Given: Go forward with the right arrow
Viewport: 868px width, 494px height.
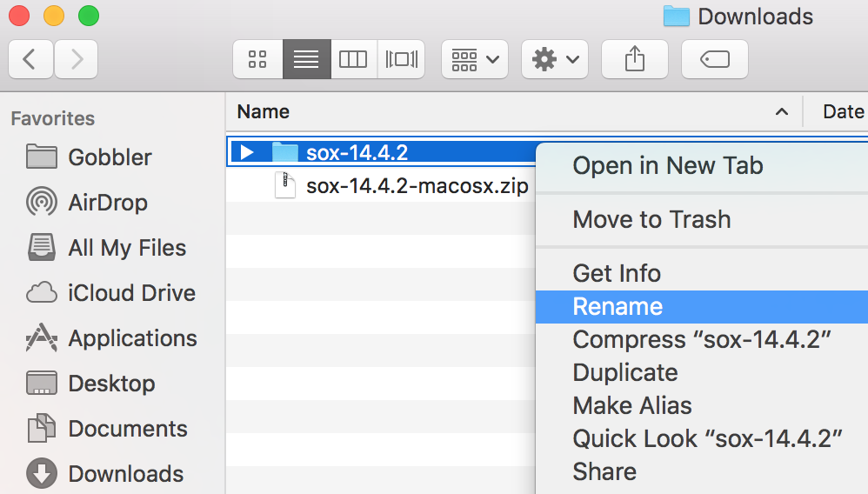Looking at the screenshot, I should point(76,59).
